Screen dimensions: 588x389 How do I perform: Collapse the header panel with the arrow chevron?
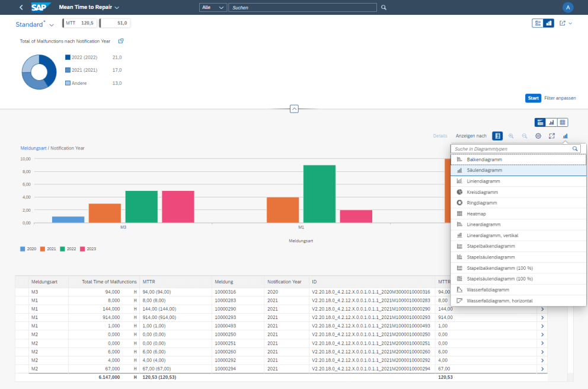pyautogui.click(x=294, y=109)
